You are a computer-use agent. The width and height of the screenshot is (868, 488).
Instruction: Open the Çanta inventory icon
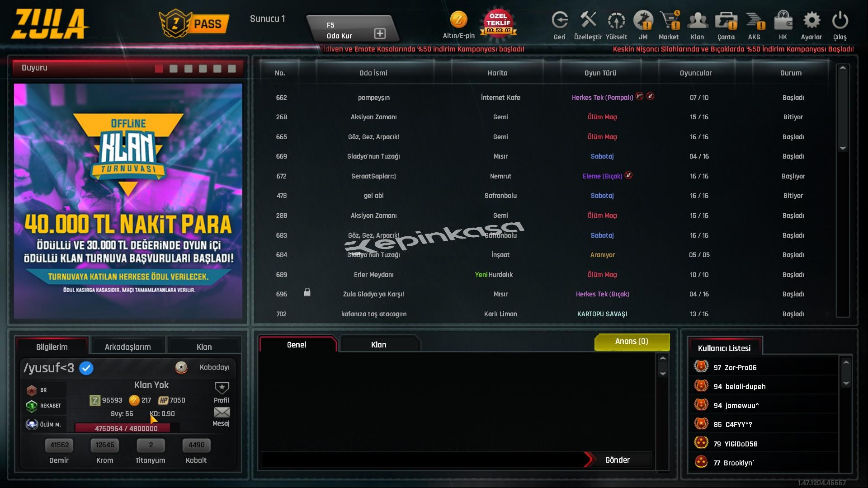point(726,20)
